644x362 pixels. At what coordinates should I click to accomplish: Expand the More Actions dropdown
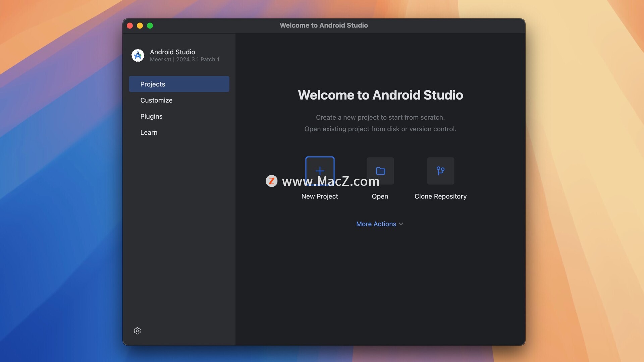coord(380,224)
